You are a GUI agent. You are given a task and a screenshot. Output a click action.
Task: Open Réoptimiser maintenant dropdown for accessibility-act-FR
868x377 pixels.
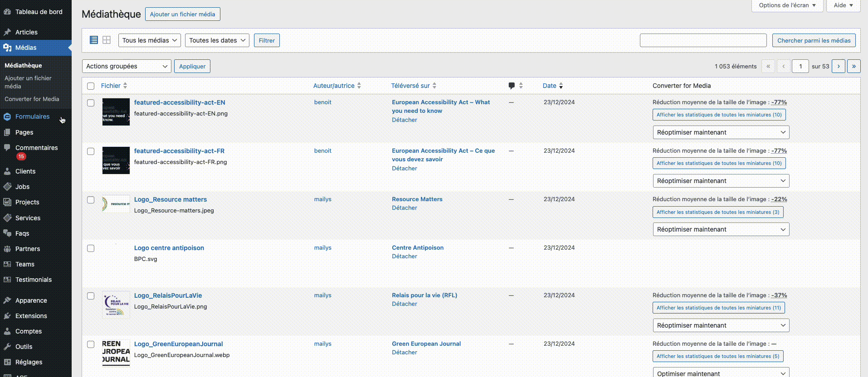(x=721, y=181)
